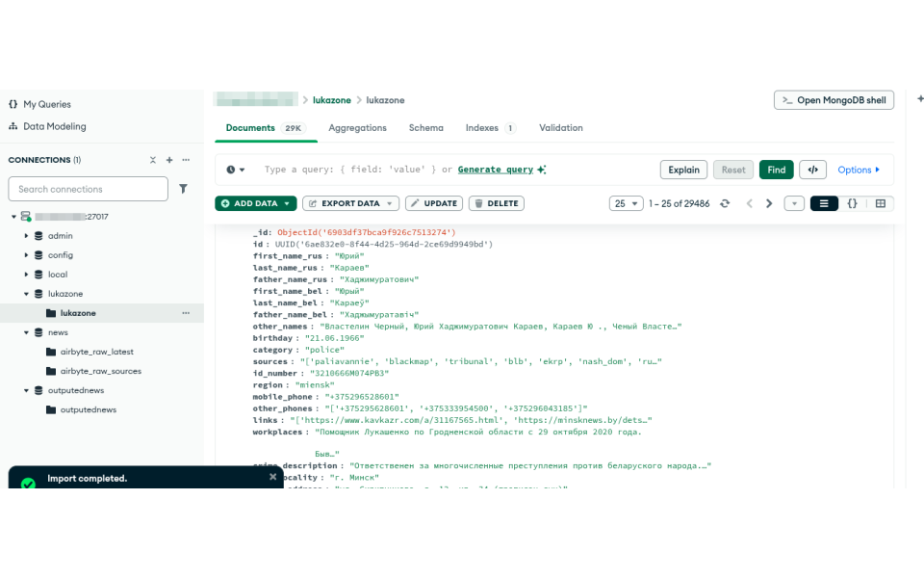Click the Find button

(x=776, y=170)
